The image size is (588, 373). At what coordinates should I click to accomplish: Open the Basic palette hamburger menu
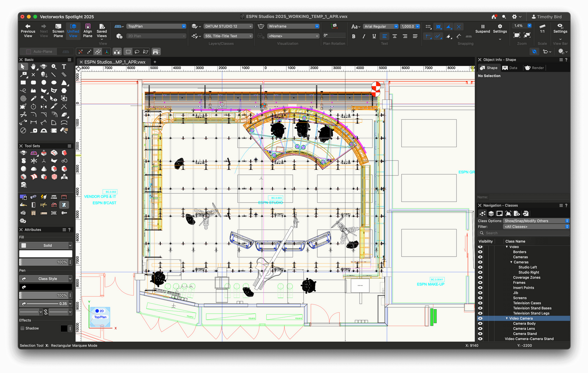coord(69,60)
